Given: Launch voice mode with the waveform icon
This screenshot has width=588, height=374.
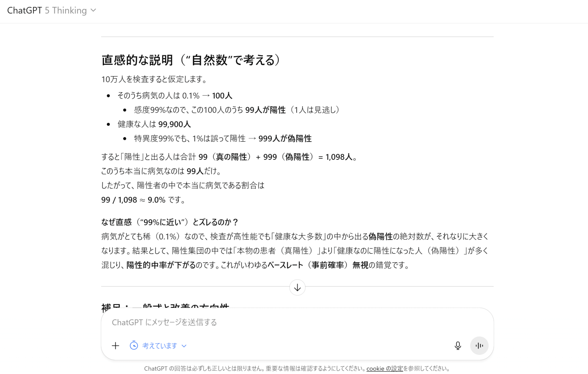Looking at the screenshot, I should (479, 346).
